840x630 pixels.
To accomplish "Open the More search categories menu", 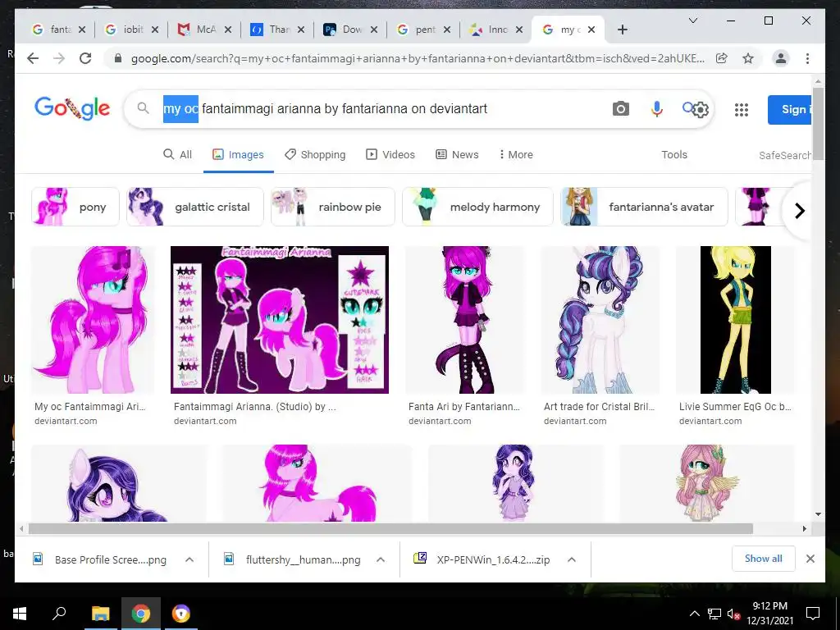I will (515, 154).
